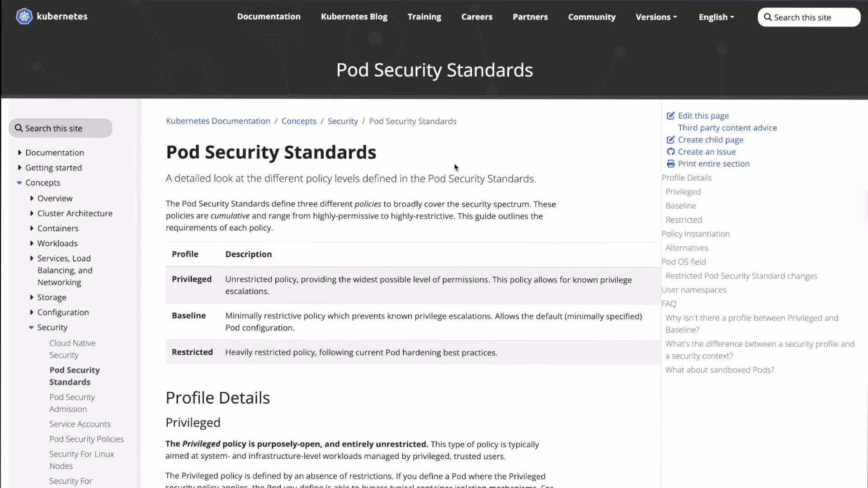Click the printer icon for Print entire section
The image size is (868, 488).
coord(670,164)
